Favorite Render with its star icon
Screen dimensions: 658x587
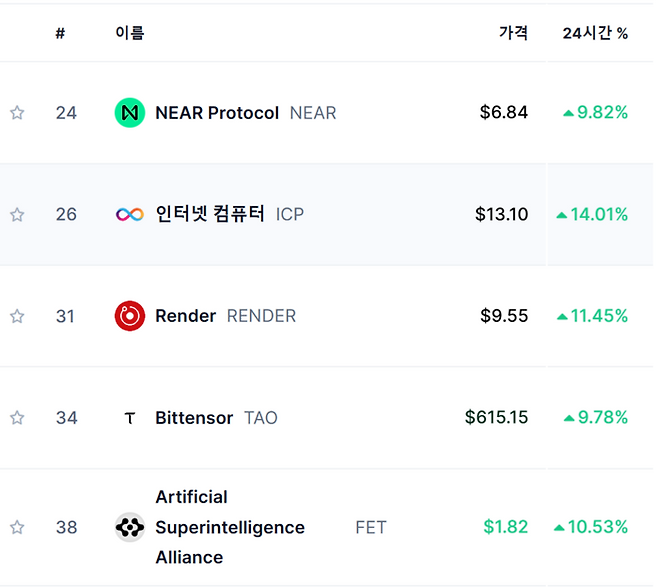pos(17,316)
